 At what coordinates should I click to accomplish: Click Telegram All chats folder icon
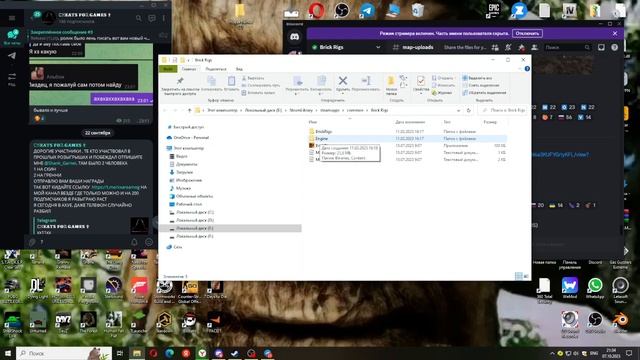(12, 37)
